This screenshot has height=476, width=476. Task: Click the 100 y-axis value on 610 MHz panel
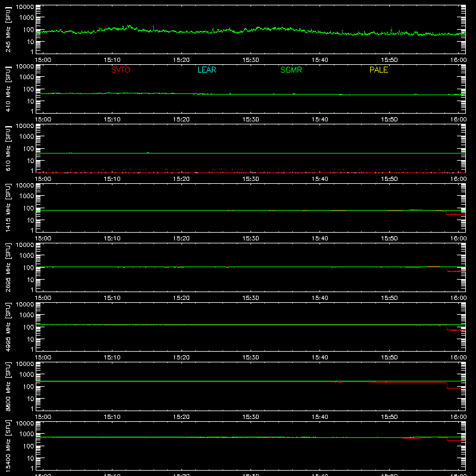pos(29,149)
